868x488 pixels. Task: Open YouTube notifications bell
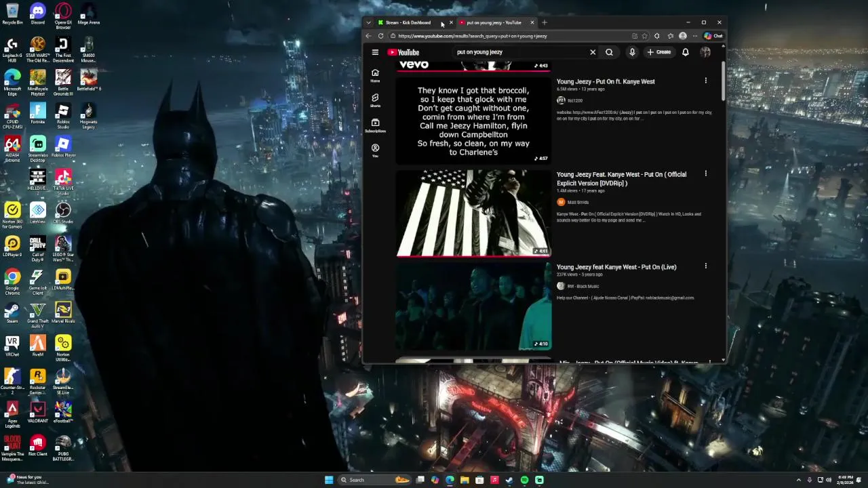[686, 52]
